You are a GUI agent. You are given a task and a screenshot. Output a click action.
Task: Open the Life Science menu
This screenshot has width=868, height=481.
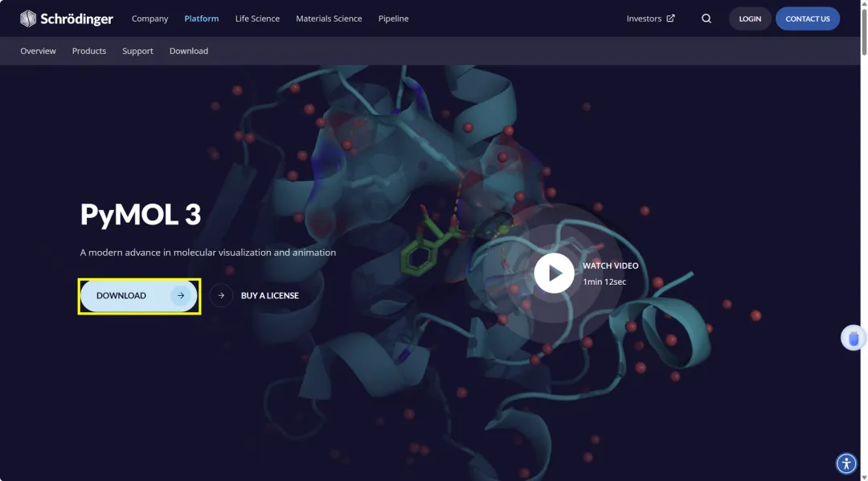coord(257,18)
